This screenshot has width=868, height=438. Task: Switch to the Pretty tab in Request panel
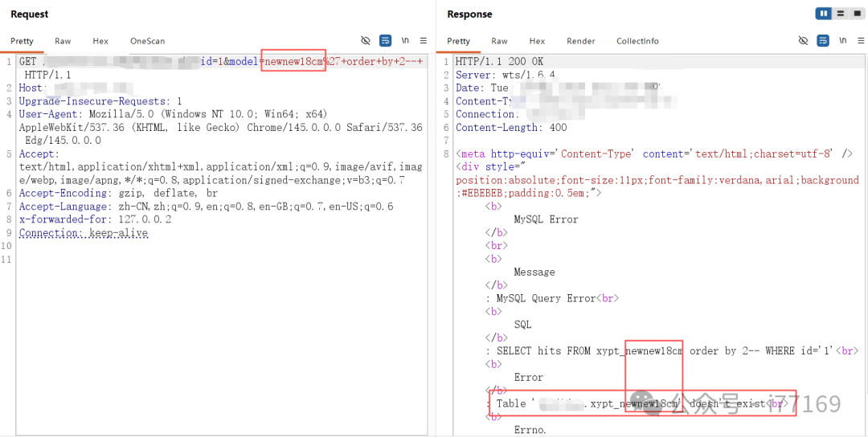pos(23,41)
